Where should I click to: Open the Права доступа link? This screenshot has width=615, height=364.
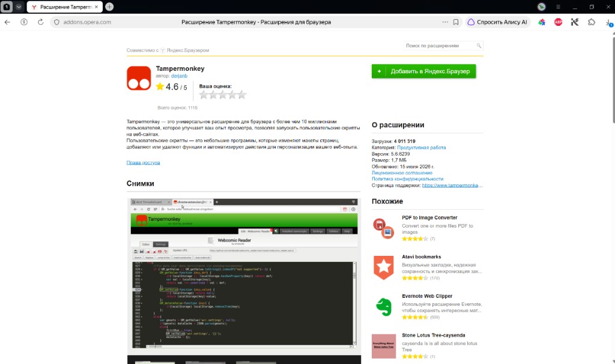pyautogui.click(x=143, y=162)
